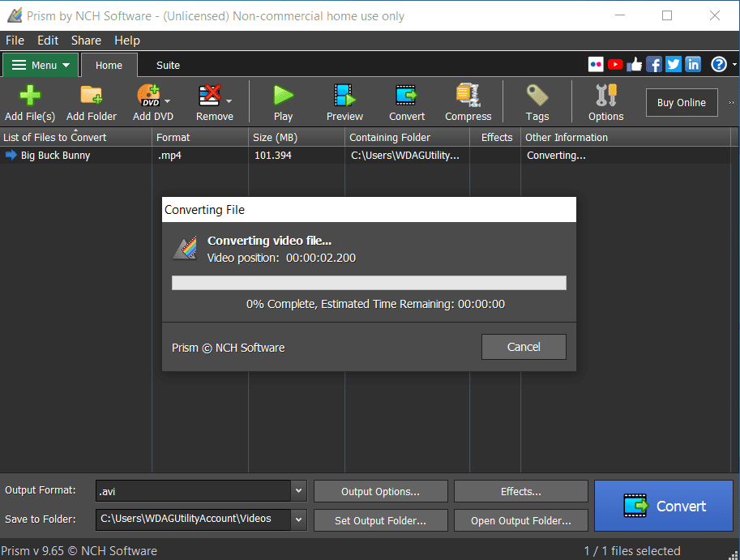The height and width of the screenshot is (560, 740).
Task: Sort by the Size (MB) column header
Action: pos(297,137)
